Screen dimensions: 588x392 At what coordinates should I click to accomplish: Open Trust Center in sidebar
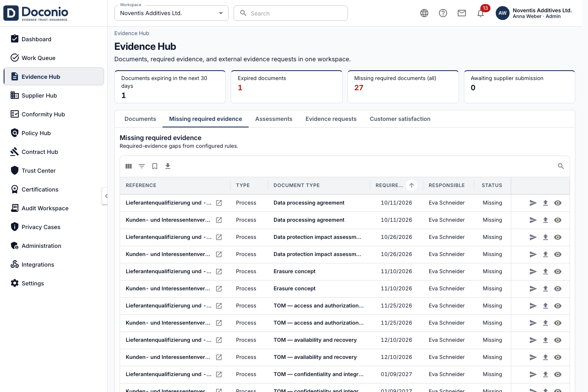[53, 171]
